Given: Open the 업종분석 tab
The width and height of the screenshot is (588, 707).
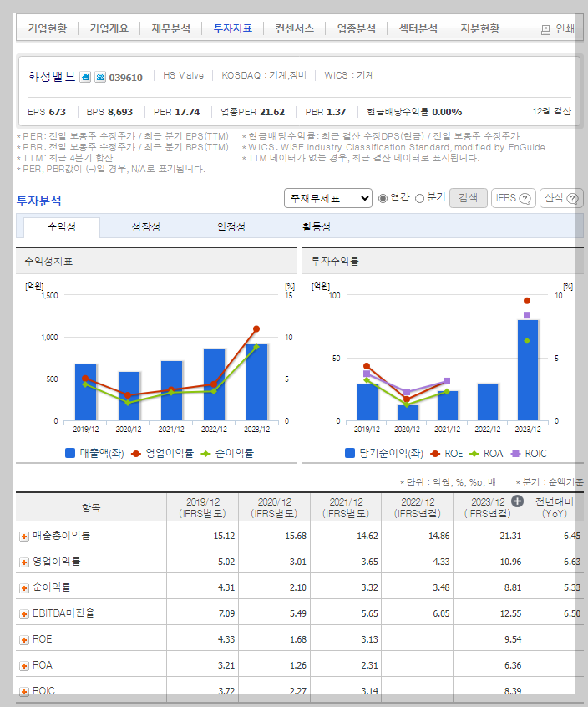Looking at the screenshot, I should pyautogui.click(x=357, y=28).
